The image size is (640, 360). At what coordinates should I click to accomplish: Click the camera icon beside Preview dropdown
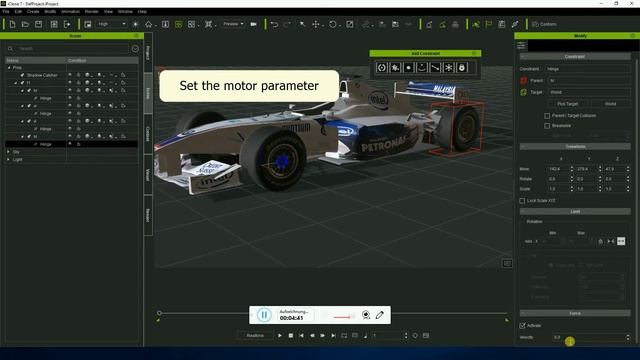[253, 24]
